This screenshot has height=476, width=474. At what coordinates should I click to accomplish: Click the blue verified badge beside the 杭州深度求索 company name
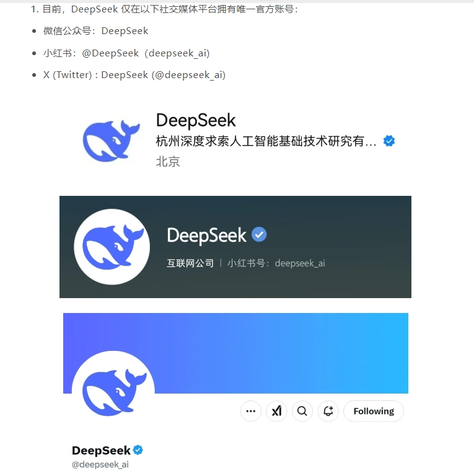point(389,141)
